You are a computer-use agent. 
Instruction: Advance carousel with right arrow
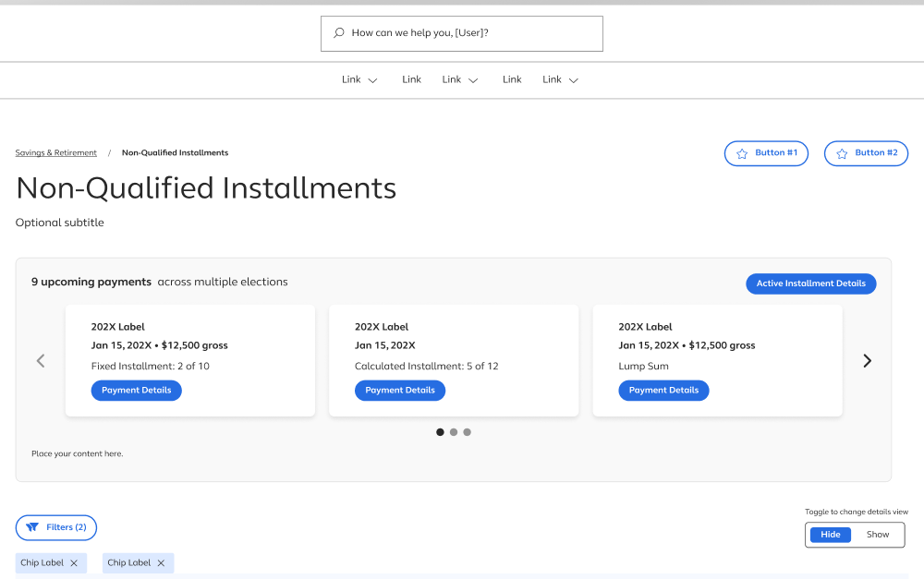point(867,361)
